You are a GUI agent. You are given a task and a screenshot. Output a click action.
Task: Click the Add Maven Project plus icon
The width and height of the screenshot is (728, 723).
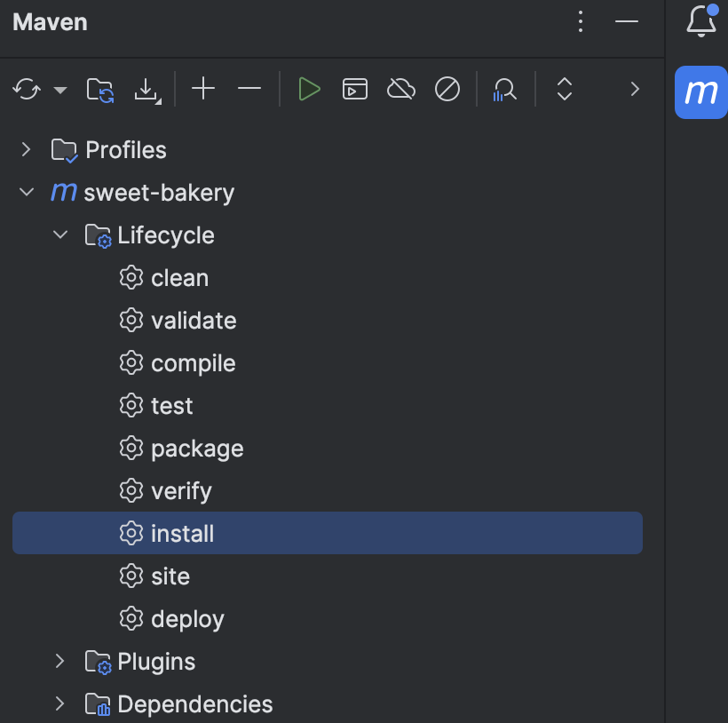[203, 88]
